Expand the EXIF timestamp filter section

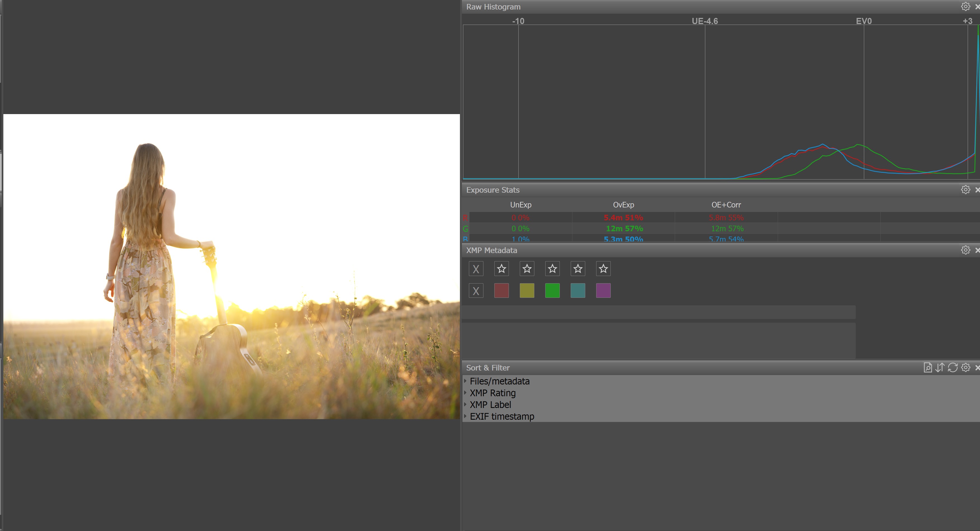point(465,416)
